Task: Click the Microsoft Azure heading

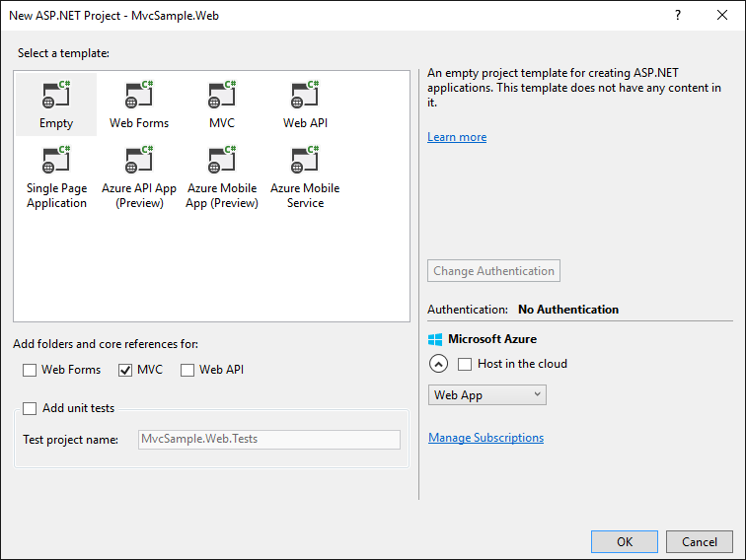Action: point(492,339)
